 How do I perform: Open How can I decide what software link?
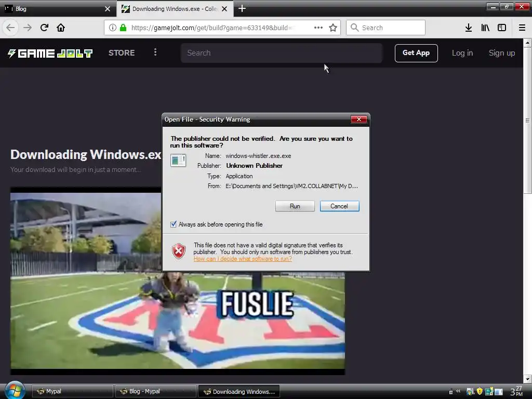click(243, 259)
